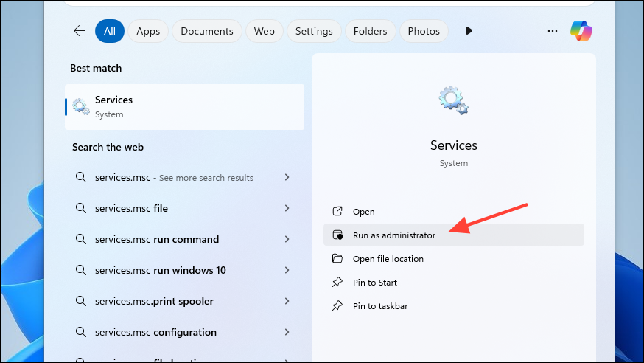The image size is (644, 363).
Task: Click the pin icon beside Pin to Start
Action: pos(337,282)
